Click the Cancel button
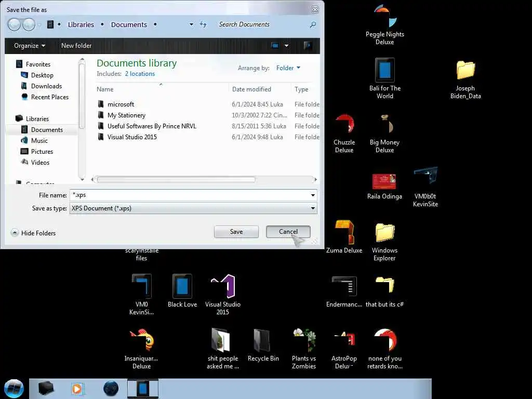Viewport: 532px width, 399px height. tap(288, 232)
